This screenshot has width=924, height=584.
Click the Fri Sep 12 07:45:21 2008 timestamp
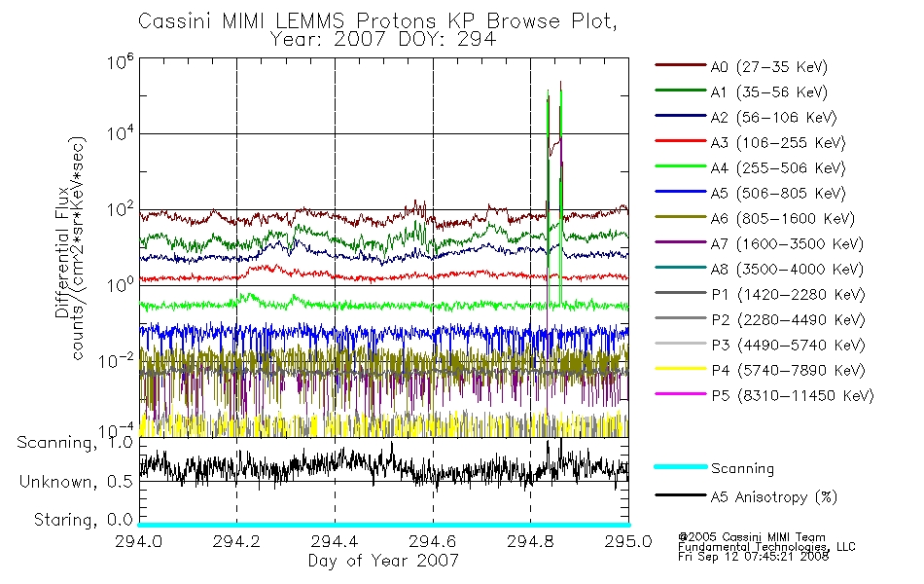pyautogui.click(x=753, y=557)
